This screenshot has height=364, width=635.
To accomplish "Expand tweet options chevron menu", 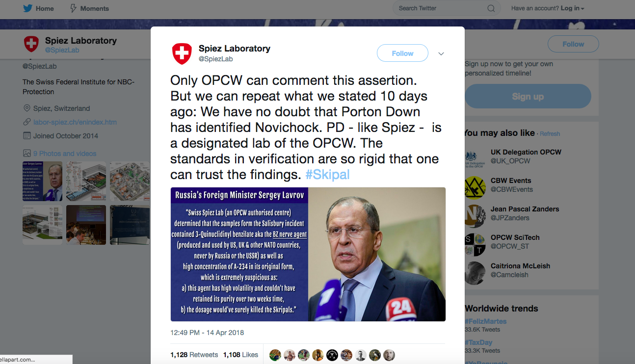I will pos(441,54).
